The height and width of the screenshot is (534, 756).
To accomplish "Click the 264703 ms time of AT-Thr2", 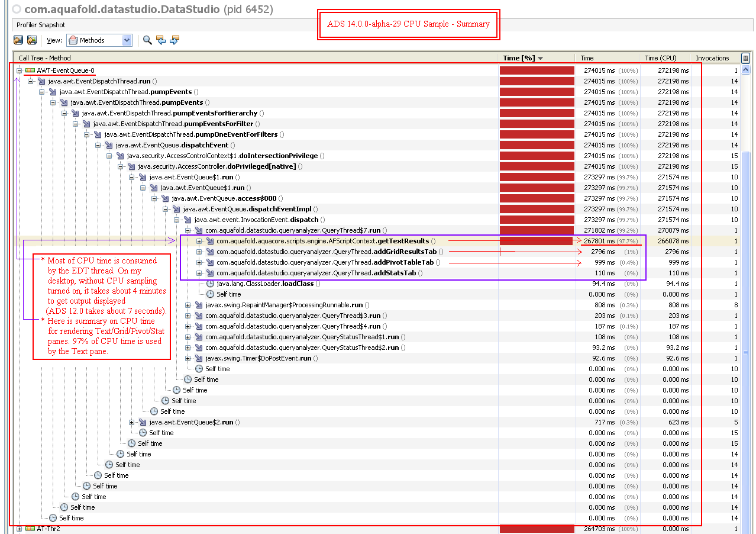I will pyautogui.click(x=599, y=529).
